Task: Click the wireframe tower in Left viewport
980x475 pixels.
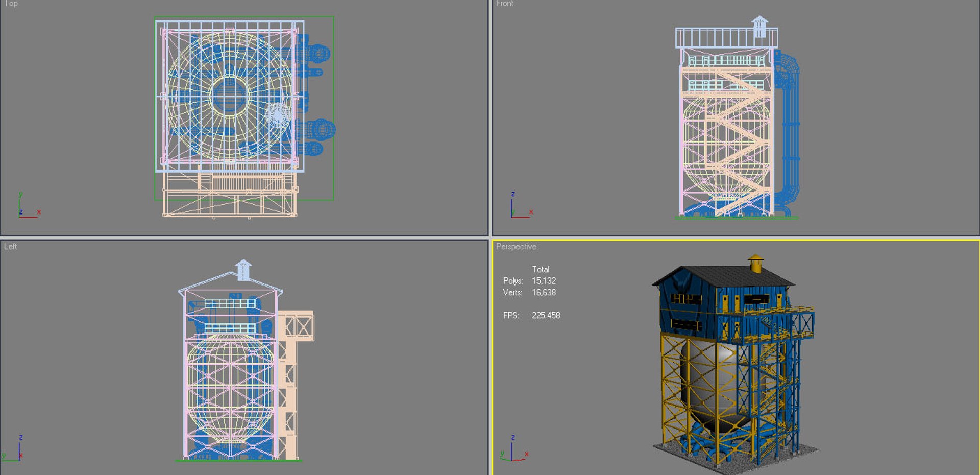Action: tap(245, 361)
